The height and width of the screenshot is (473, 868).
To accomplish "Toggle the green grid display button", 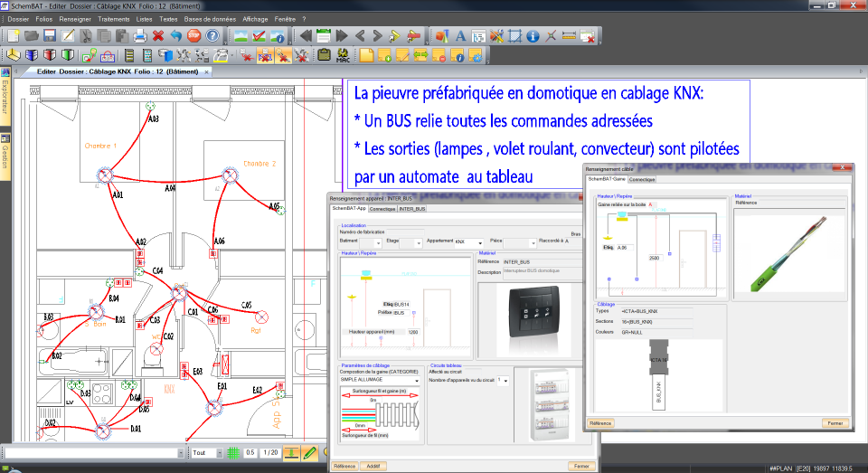I will [233, 453].
